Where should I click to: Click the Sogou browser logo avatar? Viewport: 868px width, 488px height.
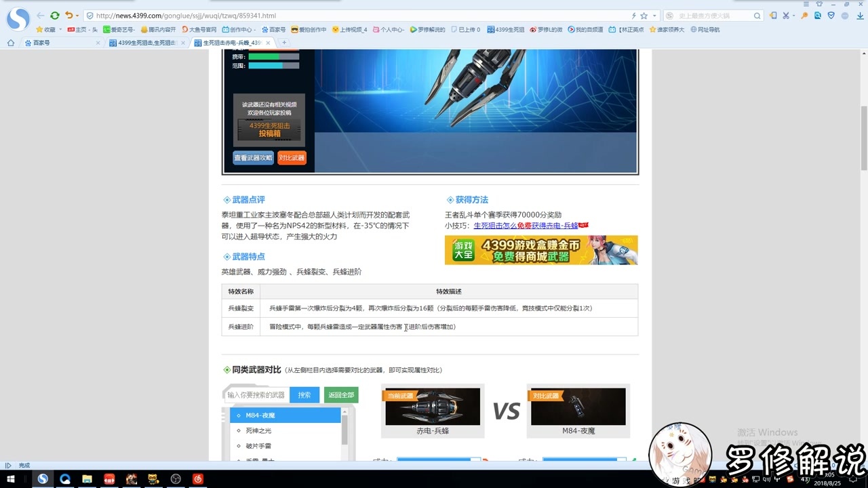pyautogui.click(x=18, y=18)
